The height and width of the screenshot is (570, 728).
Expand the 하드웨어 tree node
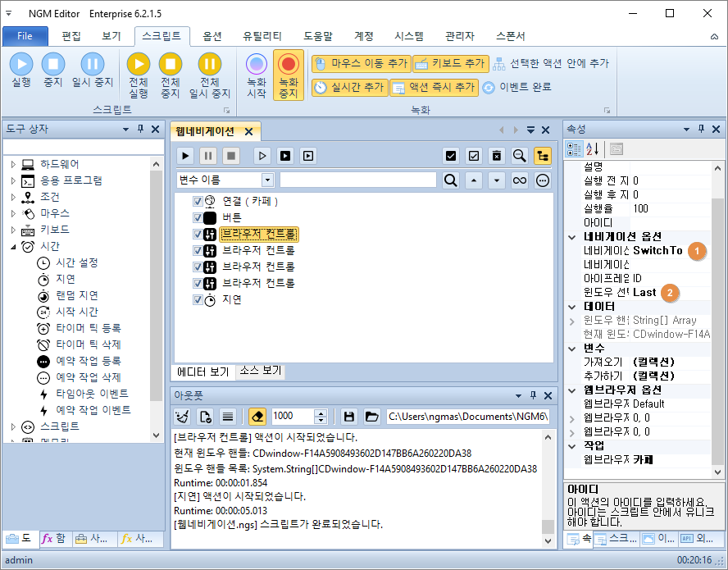[13, 165]
